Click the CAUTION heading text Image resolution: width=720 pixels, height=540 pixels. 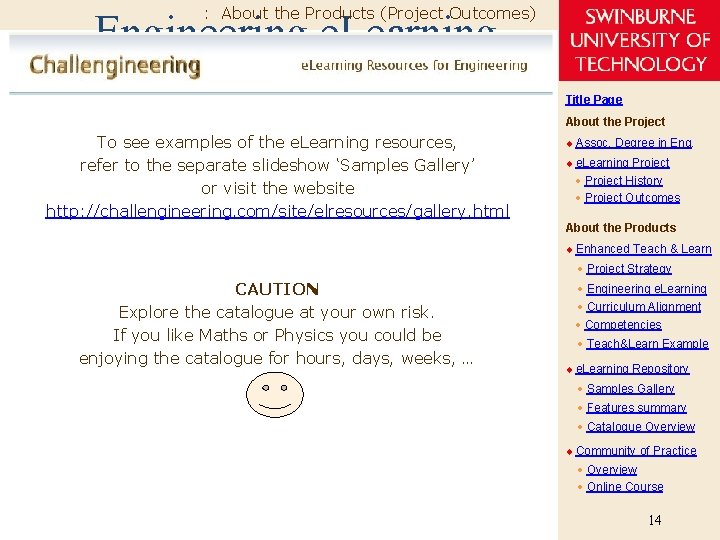click(x=277, y=289)
